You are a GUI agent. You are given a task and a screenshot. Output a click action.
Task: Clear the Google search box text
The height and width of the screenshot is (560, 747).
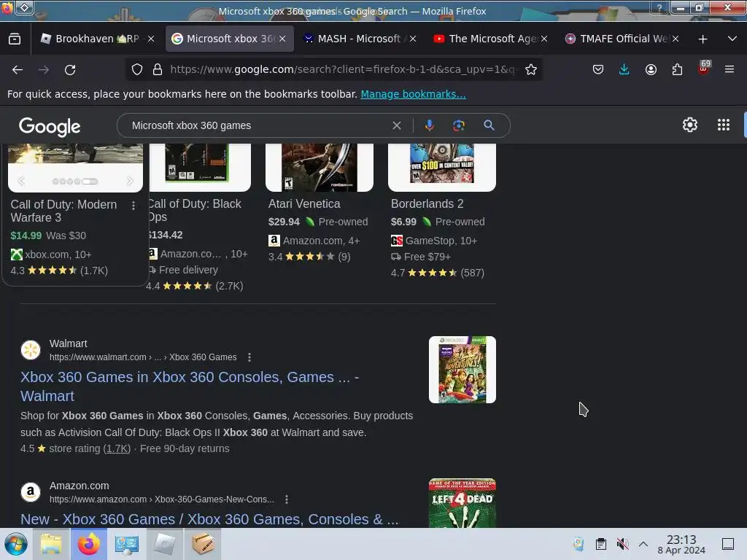pos(396,125)
